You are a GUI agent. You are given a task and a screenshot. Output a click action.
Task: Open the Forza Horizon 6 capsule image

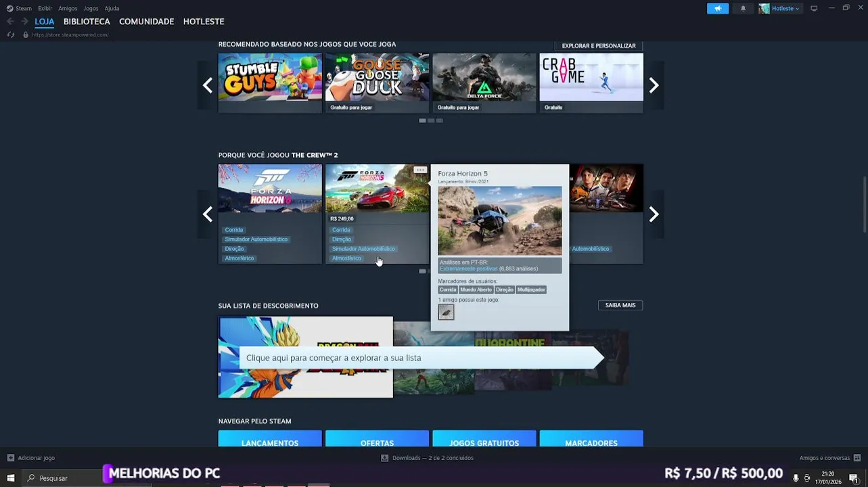click(270, 188)
